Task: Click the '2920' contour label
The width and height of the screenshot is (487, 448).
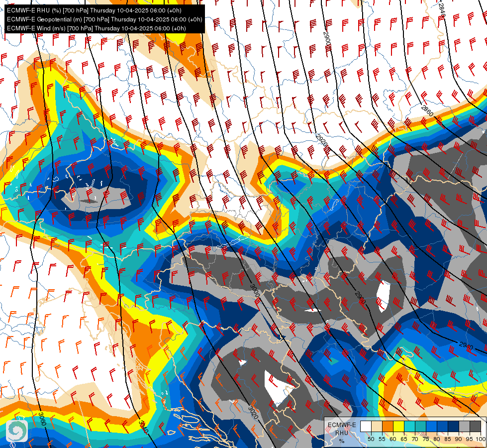Action: tap(322, 140)
